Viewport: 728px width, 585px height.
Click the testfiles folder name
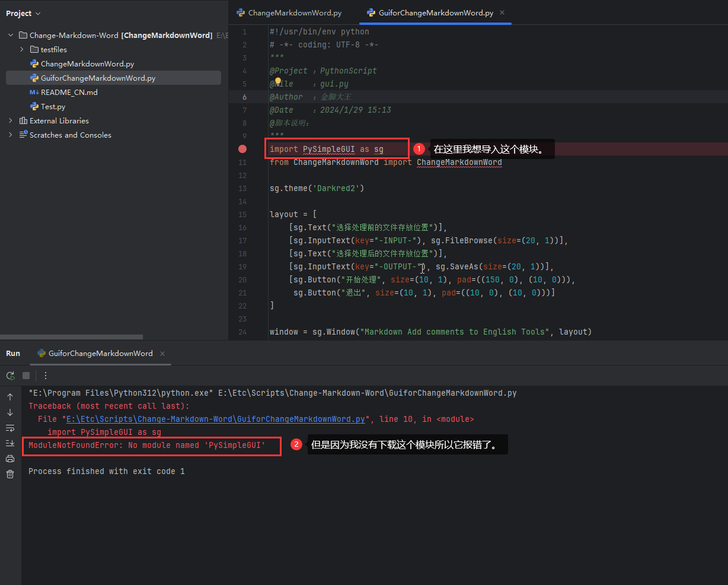click(x=54, y=49)
